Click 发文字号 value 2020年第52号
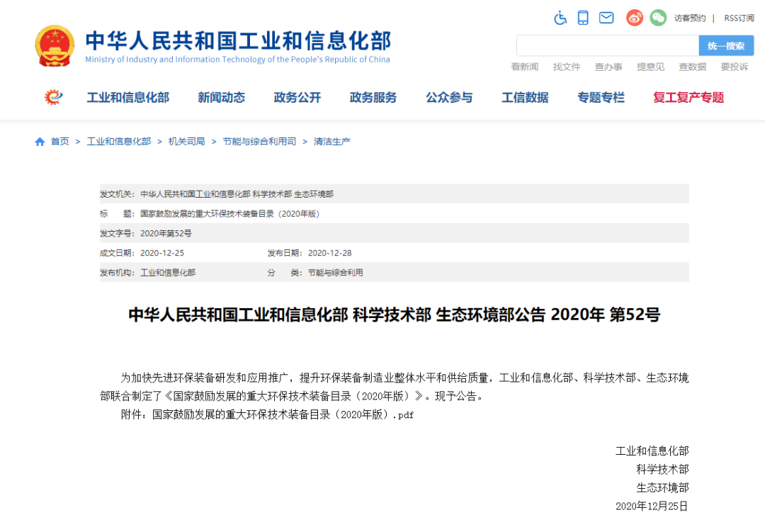The image size is (765, 532). (166, 233)
